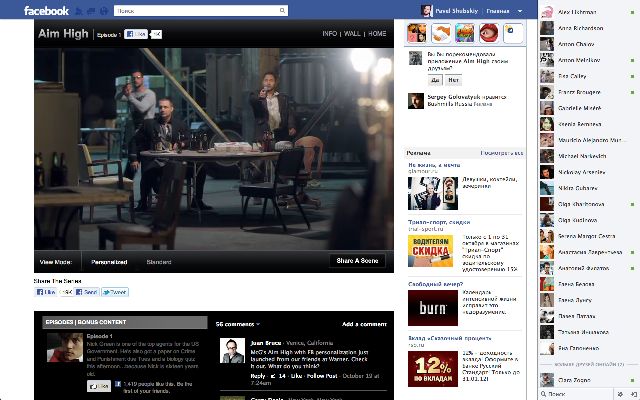Open chat with Olga Kharitonova in the sidebar
This screenshot has height=400, width=640.
pos(588,204)
